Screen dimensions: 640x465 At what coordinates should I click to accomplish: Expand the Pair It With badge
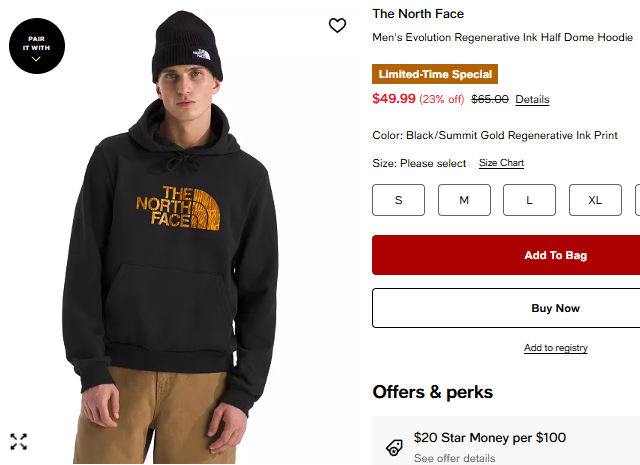pyautogui.click(x=37, y=46)
